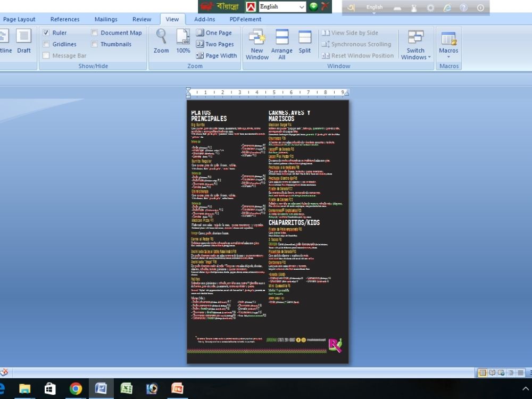Screen dimensions: 532x399
Task: Switch to Draft view in ribbon
Action: (x=24, y=41)
